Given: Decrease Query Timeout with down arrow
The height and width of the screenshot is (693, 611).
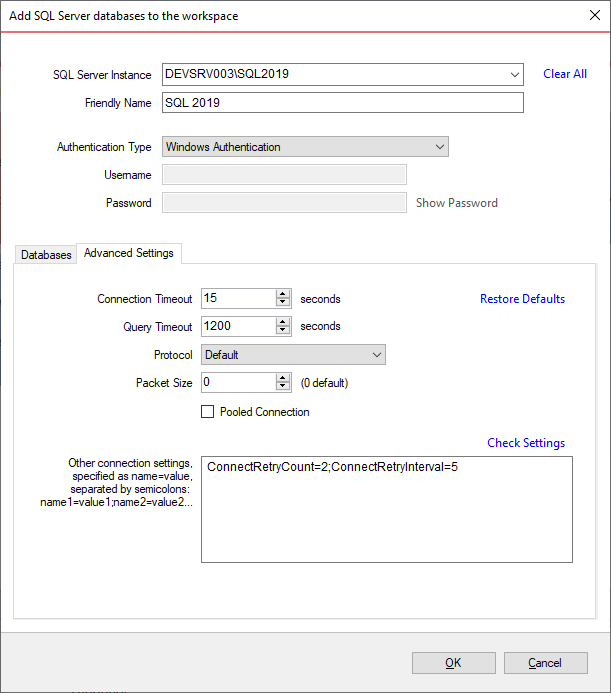Looking at the screenshot, I should (283, 330).
